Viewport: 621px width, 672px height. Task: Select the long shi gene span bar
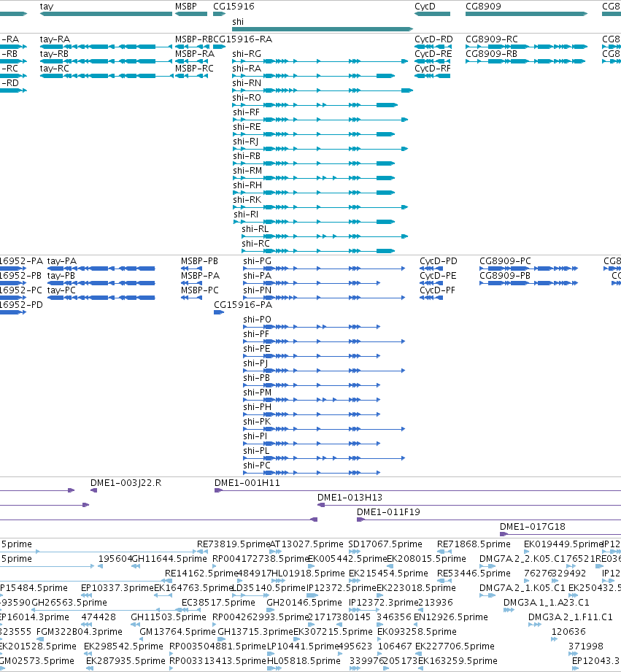click(x=323, y=29)
